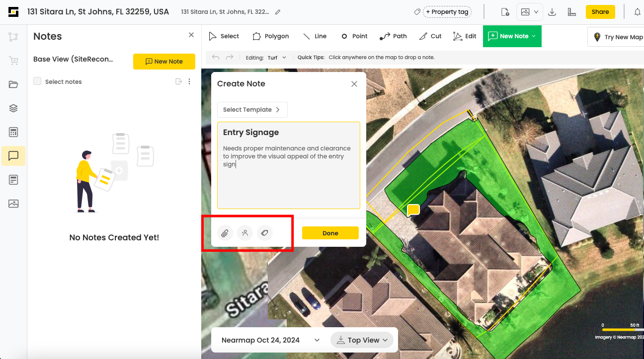The image size is (644, 359).
Task: Click the pencil icon to edit address
Action: point(278,12)
